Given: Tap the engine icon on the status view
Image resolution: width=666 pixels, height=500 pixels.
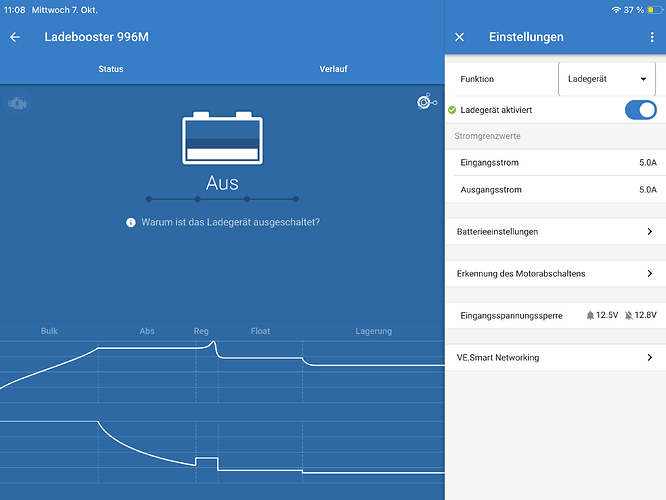Looking at the screenshot, I should tap(17, 103).
